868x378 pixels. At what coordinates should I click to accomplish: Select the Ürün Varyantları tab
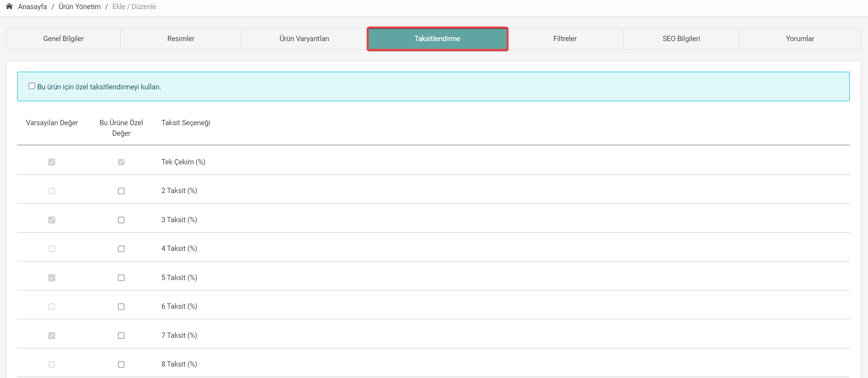click(304, 39)
